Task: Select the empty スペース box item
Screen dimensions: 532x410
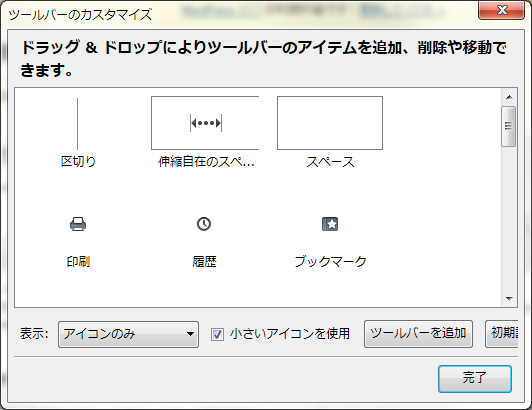Action: coord(330,123)
